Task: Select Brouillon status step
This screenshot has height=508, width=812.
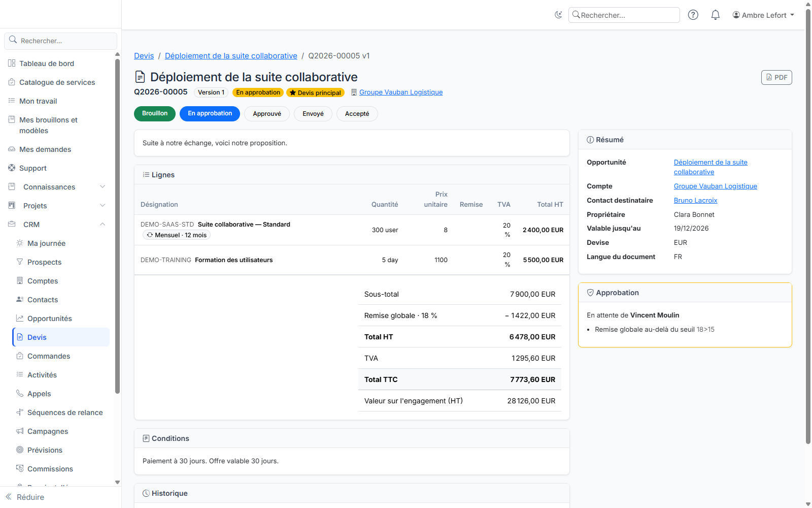Action: click(x=155, y=114)
